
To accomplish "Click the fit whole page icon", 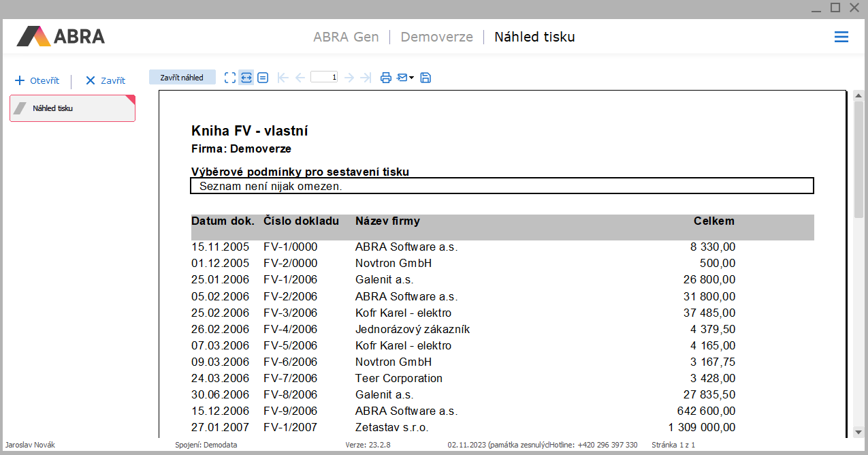I will [230, 78].
